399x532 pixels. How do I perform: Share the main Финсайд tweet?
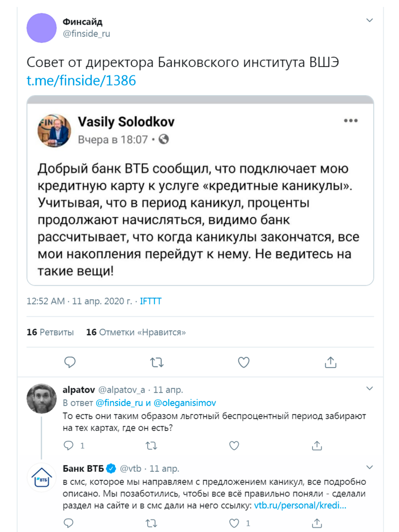pyautogui.click(x=331, y=363)
